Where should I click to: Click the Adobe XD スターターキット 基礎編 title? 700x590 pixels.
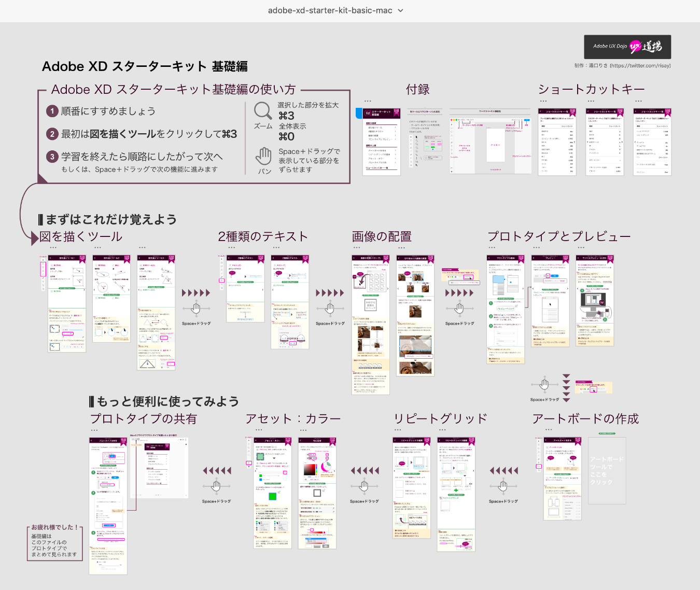tap(145, 66)
